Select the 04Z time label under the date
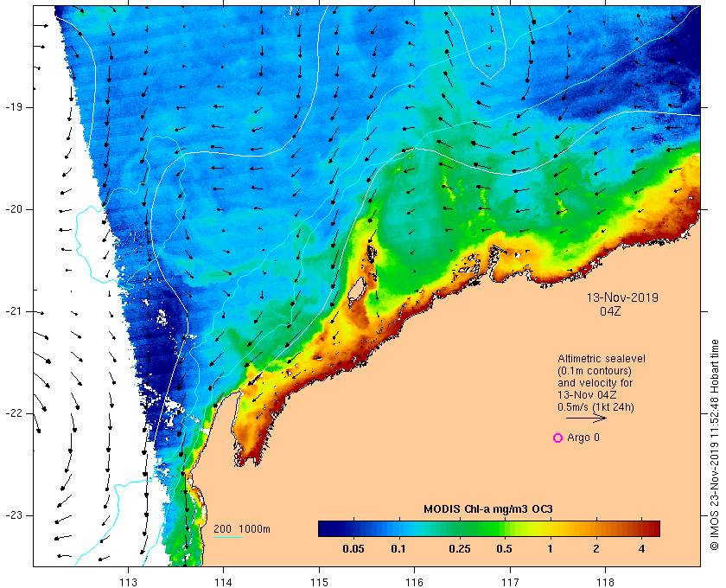 610,311
